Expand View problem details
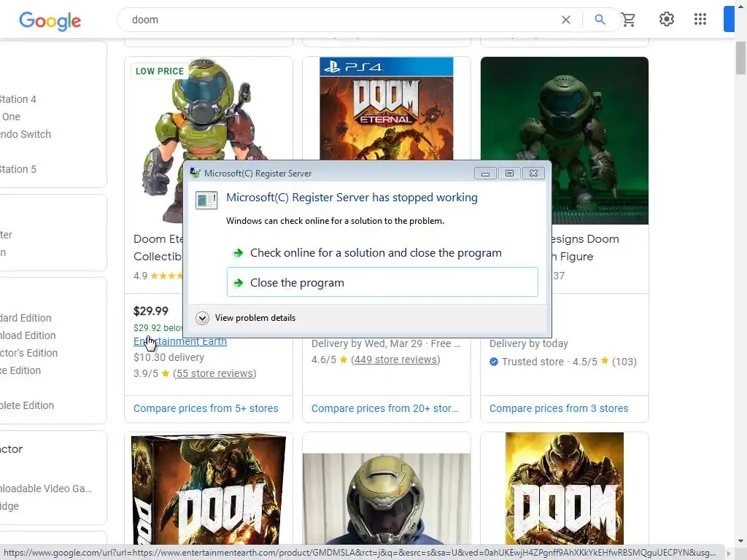 click(x=246, y=318)
